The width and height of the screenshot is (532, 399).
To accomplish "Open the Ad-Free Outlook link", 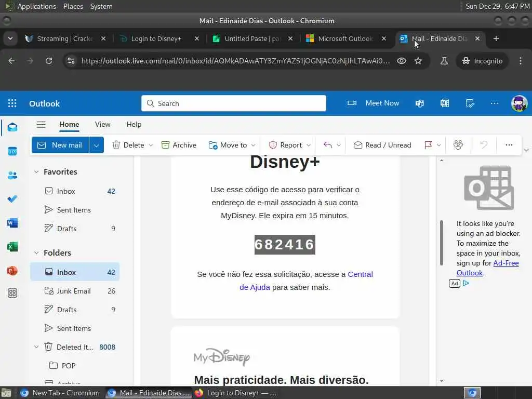I will [487, 268].
